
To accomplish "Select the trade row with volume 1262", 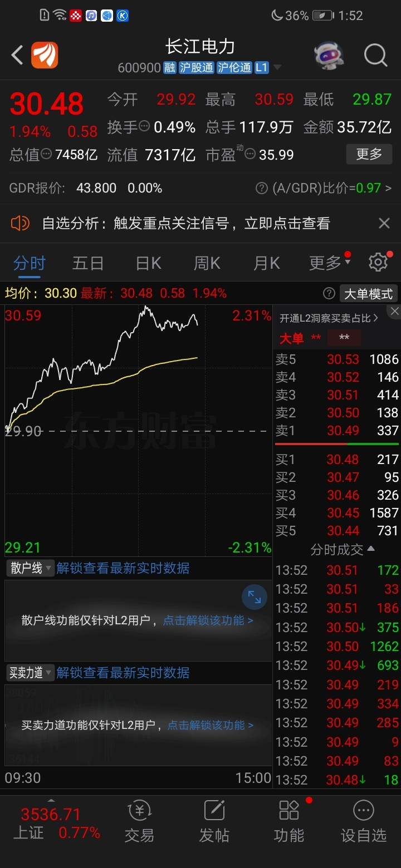I will 337,647.
